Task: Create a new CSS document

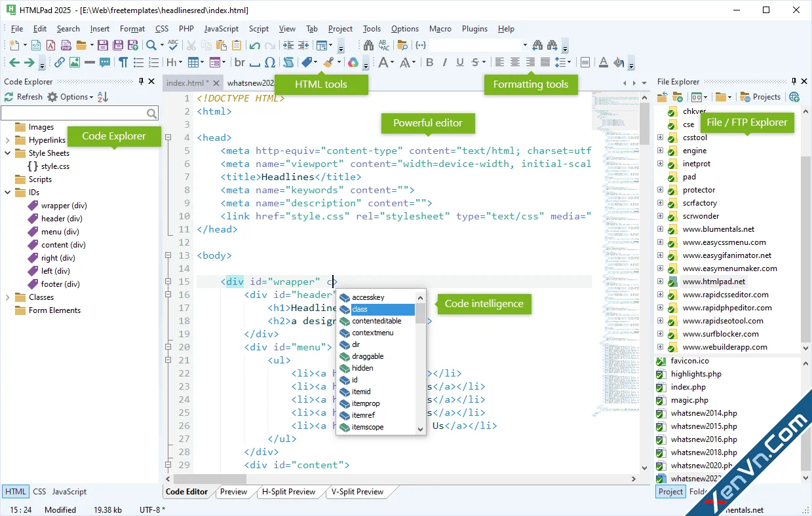Action: 50,45
